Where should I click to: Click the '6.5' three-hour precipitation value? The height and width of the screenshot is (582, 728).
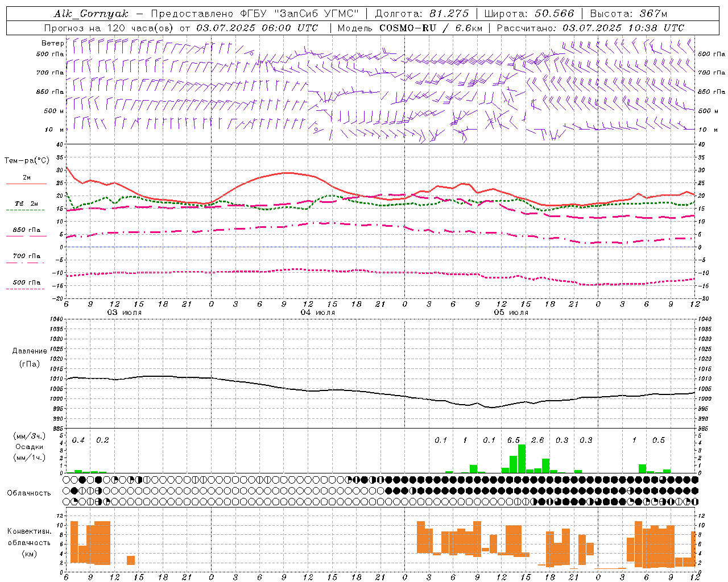click(514, 440)
